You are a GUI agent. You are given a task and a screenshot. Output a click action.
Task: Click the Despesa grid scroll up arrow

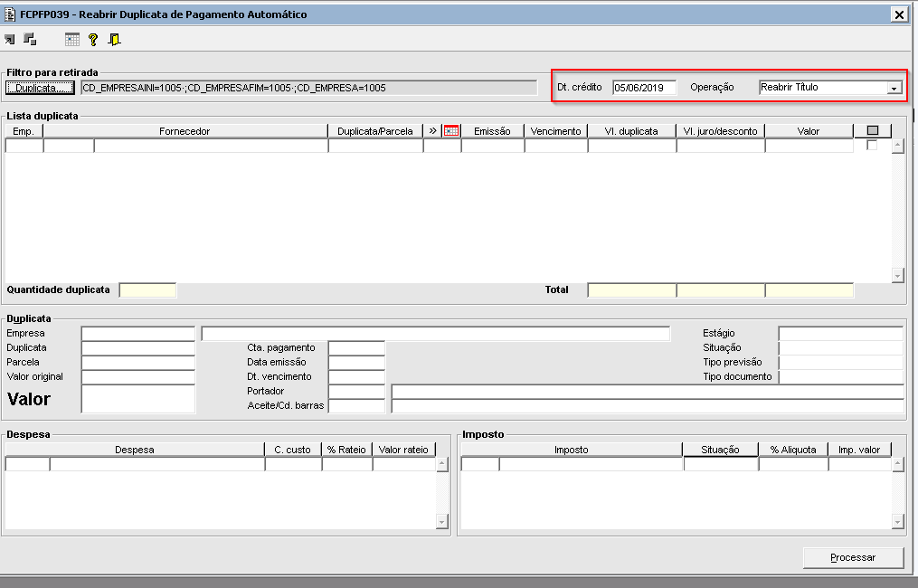(442, 464)
